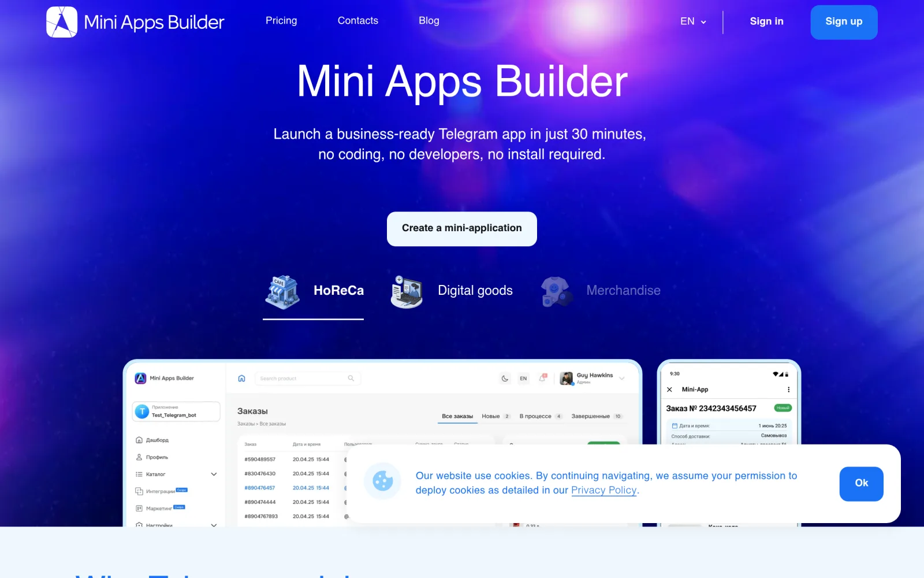Select the Все заказы tab
The image size is (924, 578).
457,416
